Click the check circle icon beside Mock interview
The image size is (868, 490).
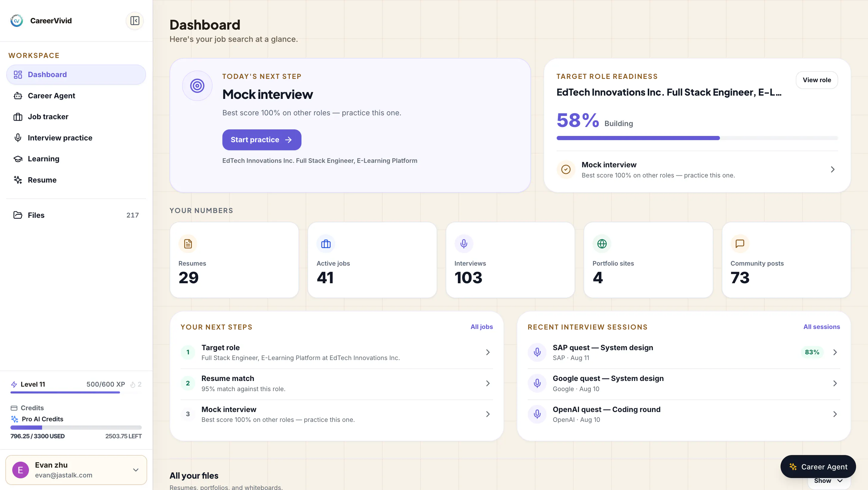click(x=566, y=169)
